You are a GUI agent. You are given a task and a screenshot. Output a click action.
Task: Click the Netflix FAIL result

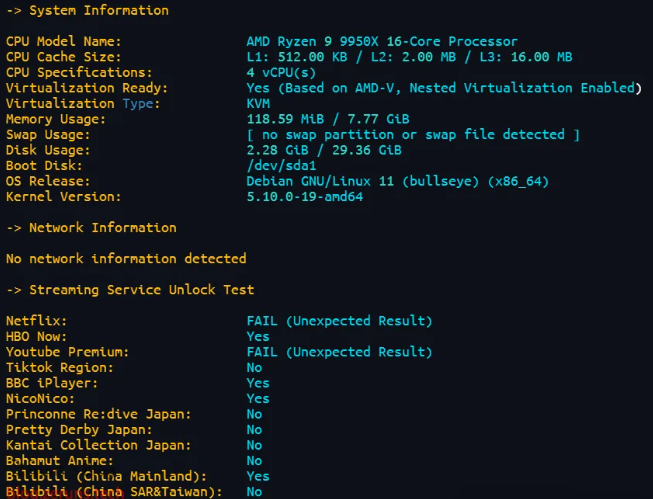click(339, 321)
